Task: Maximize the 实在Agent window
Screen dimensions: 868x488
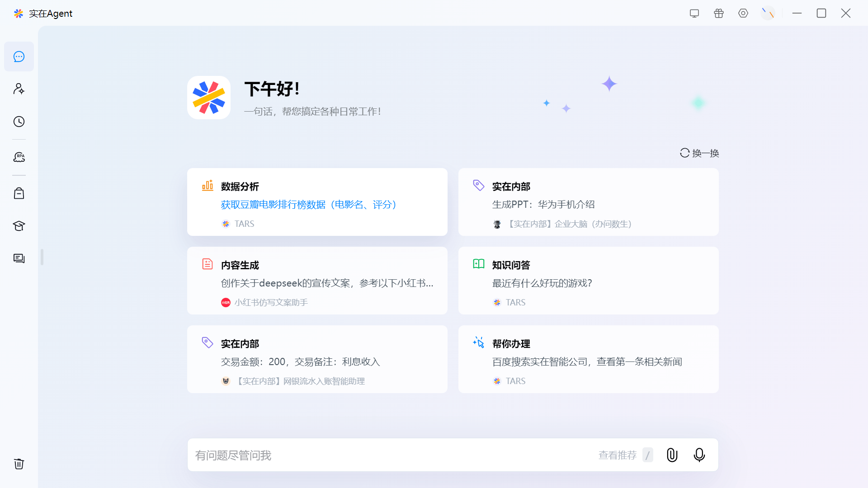Action: pos(821,14)
